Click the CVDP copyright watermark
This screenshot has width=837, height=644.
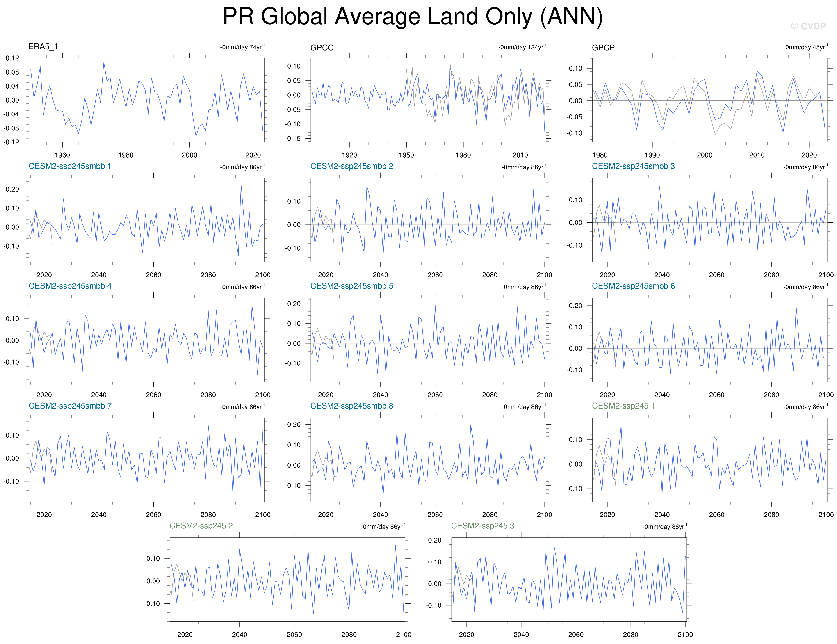click(808, 26)
